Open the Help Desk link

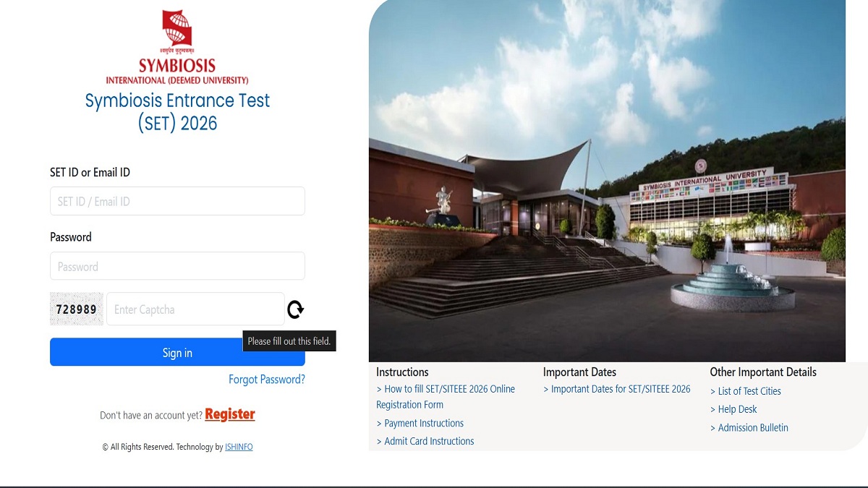(733, 409)
